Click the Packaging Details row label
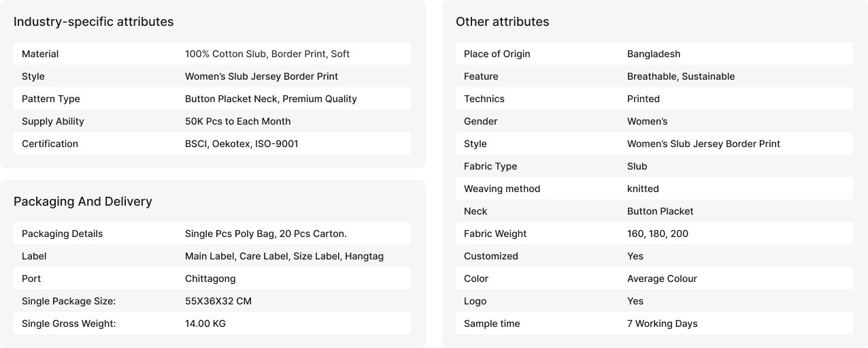The width and height of the screenshot is (868, 348). point(62,234)
